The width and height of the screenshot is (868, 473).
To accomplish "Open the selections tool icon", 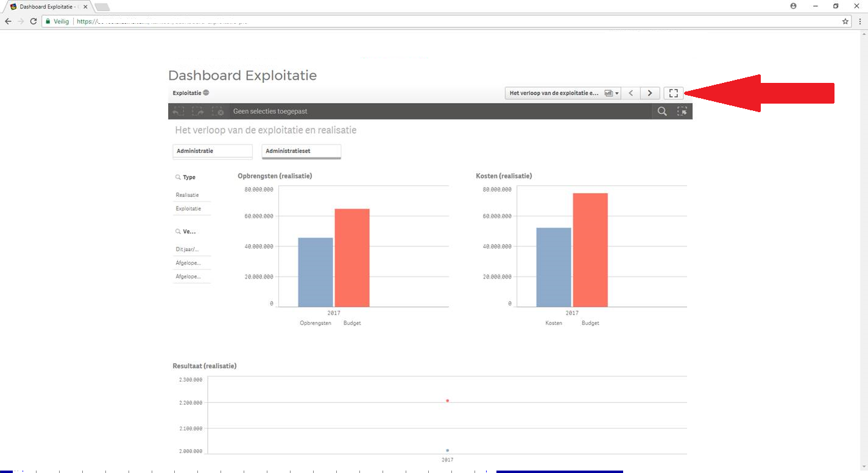I will point(682,112).
